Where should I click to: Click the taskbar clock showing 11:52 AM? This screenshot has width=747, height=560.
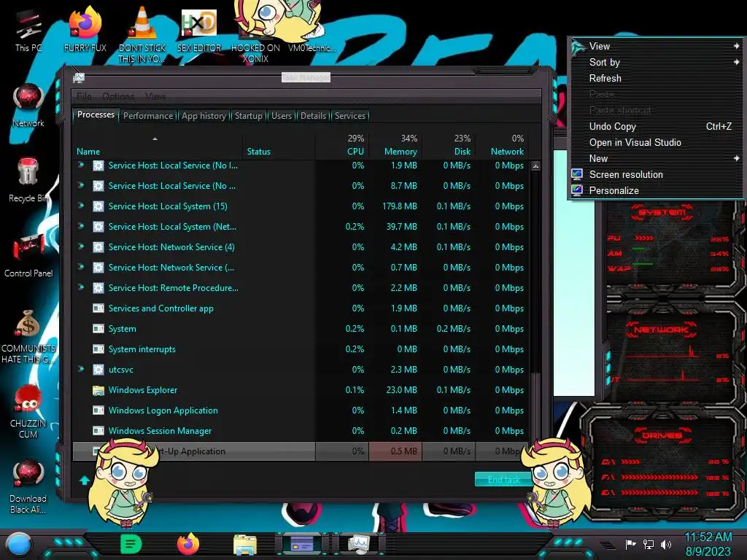coord(708,537)
